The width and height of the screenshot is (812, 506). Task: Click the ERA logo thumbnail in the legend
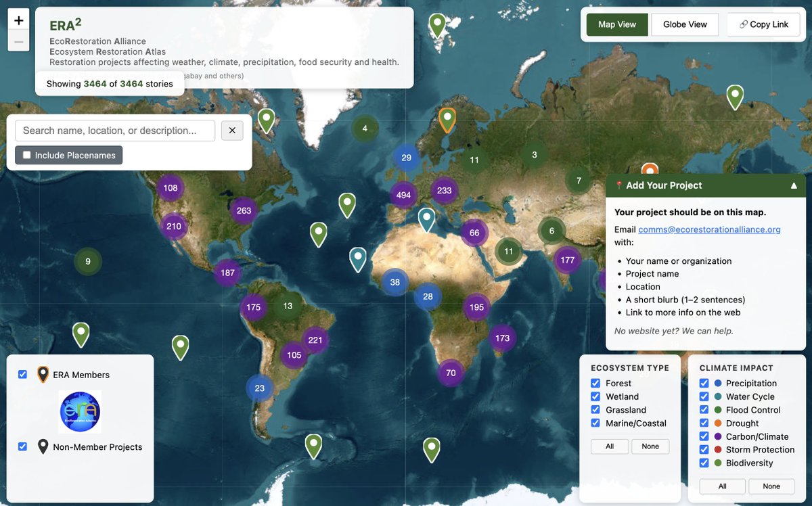tap(80, 412)
